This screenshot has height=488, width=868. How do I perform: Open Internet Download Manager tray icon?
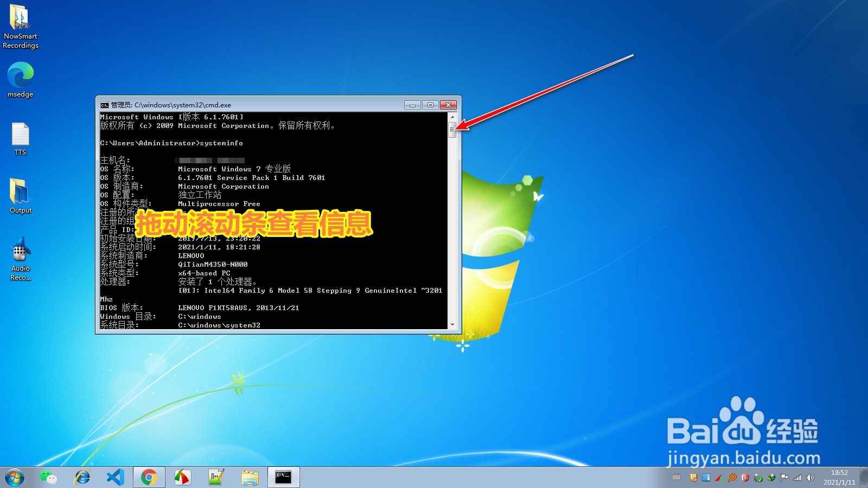coord(771,477)
